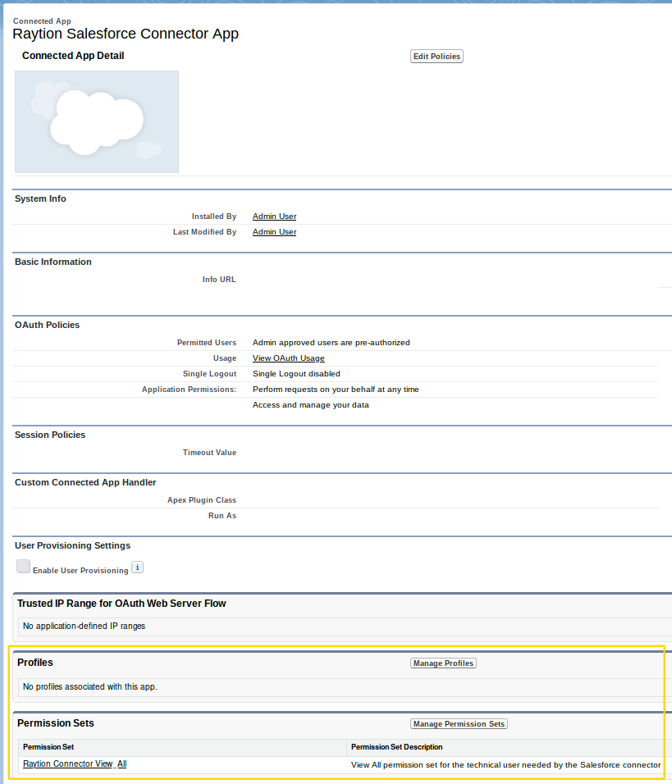Click the Manage Permission Sets button
The height and width of the screenshot is (784, 672).
click(x=459, y=724)
